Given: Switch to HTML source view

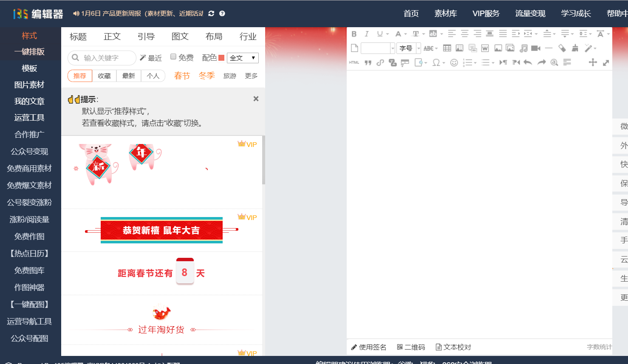Looking at the screenshot, I should 354,62.
